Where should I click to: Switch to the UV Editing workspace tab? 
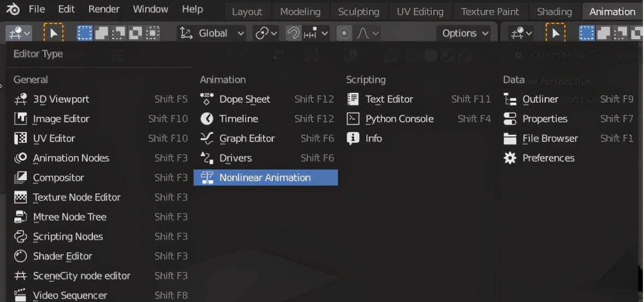coord(420,12)
